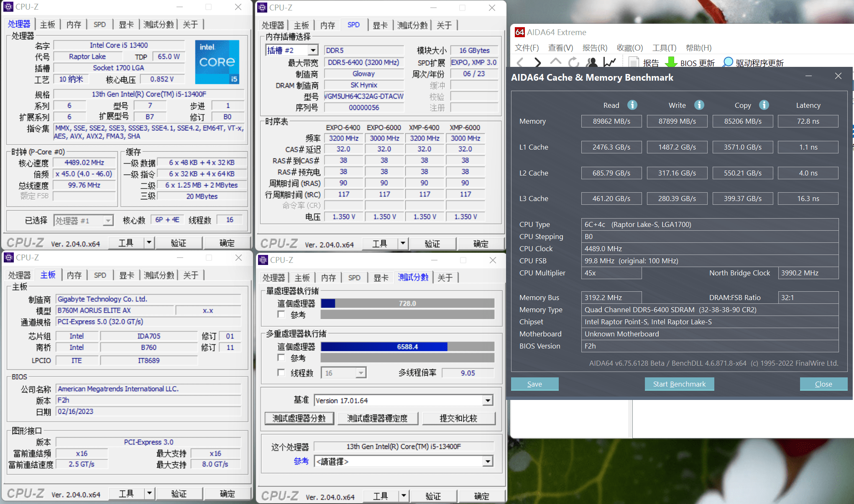Click the Copy info icon in benchmark

coord(764,105)
